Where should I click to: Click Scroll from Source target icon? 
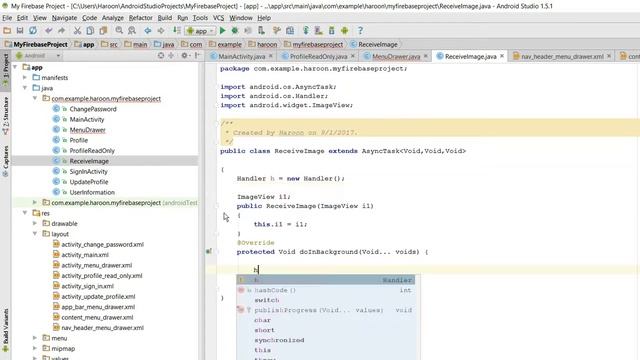pyautogui.click(x=161, y=56)
